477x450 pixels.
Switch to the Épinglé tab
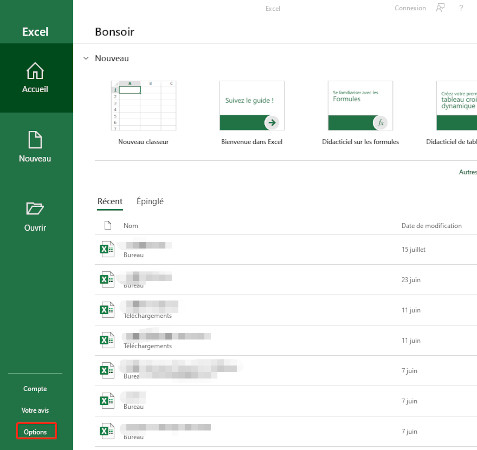coord(150,201)
